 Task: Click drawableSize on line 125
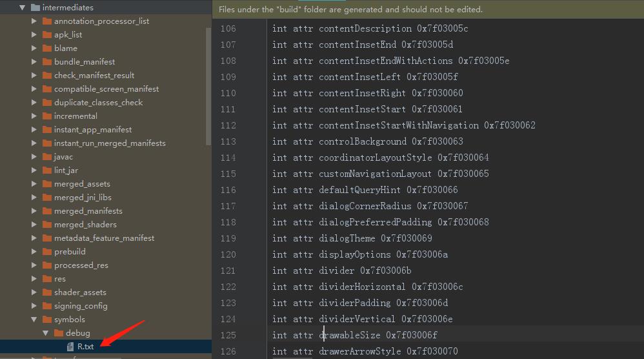[350, 335]
